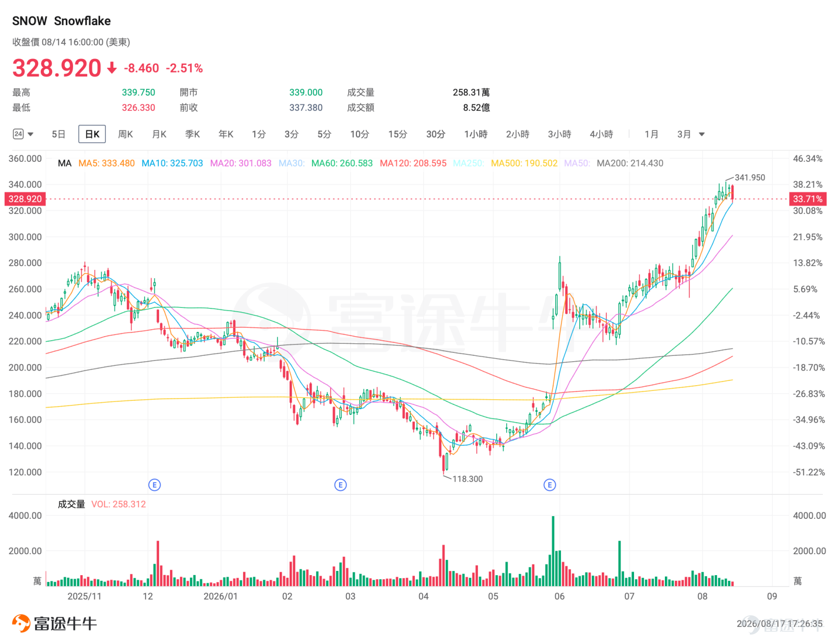The image size is (835, 644).
Task: Click the earnings E marker before March
Action: tap(340, 485)
